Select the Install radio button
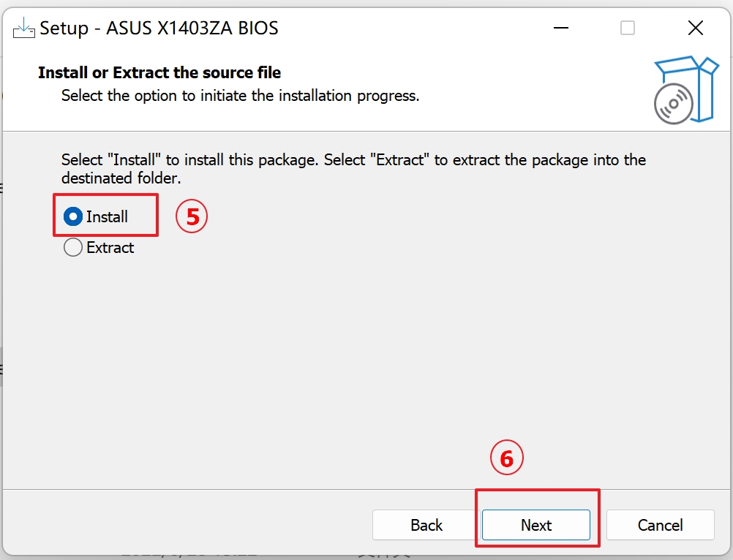The height and width of the screenshot is (560, 733). click(73, 217)
